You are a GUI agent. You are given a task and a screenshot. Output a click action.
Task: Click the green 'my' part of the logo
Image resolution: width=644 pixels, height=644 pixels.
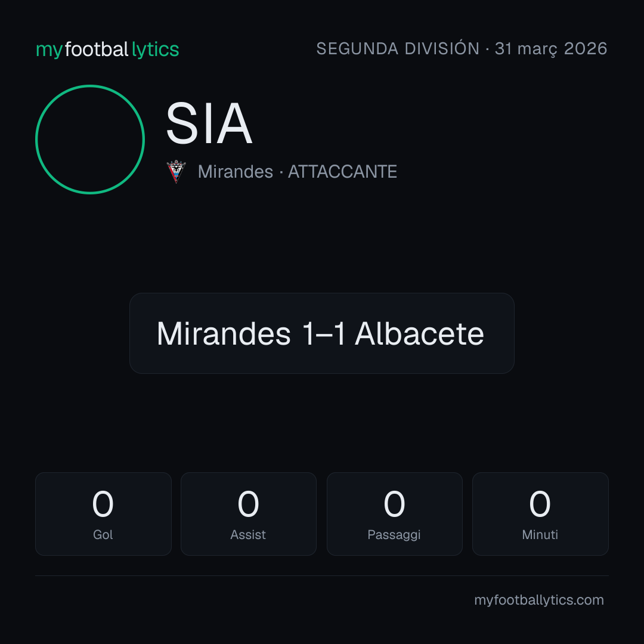point(49,51)
